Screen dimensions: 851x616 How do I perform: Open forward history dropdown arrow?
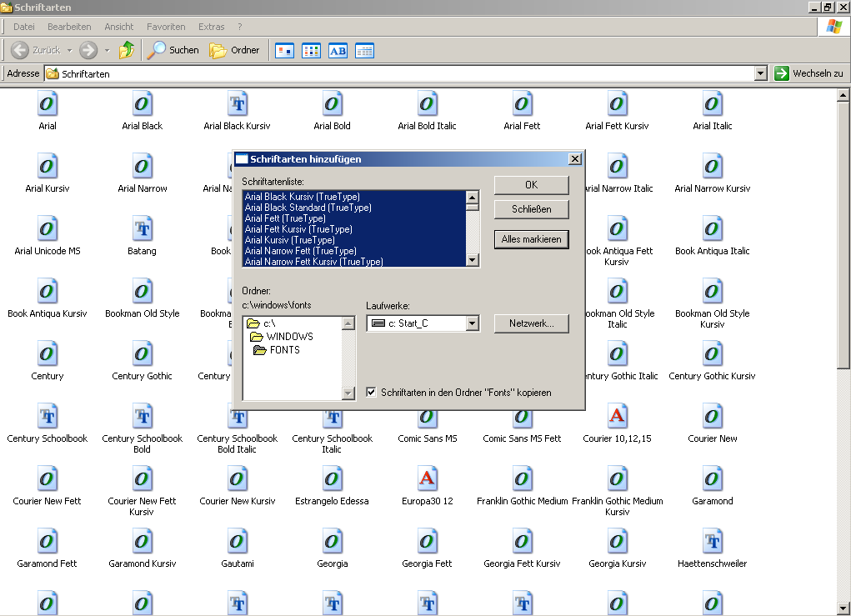pos(107,51)
